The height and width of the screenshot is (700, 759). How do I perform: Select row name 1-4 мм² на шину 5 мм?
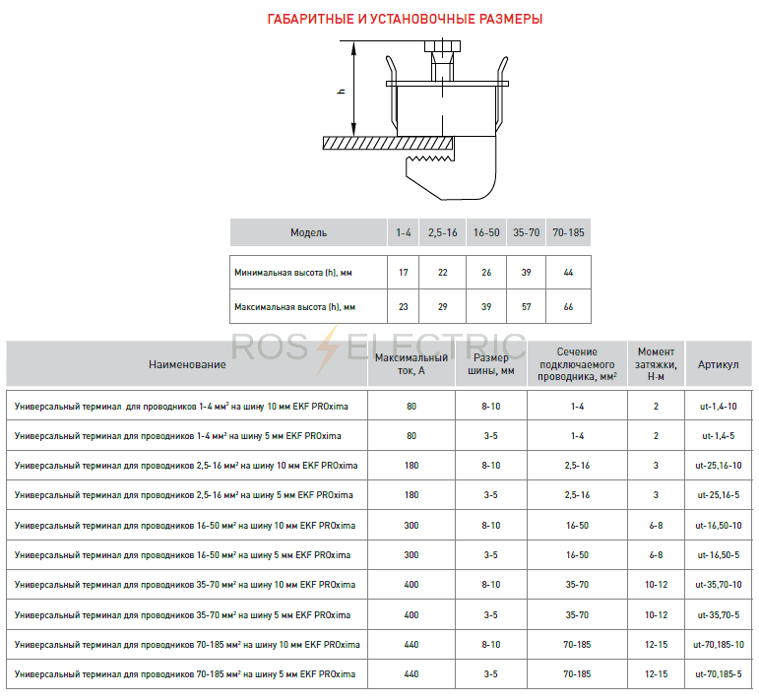[177, 436]
